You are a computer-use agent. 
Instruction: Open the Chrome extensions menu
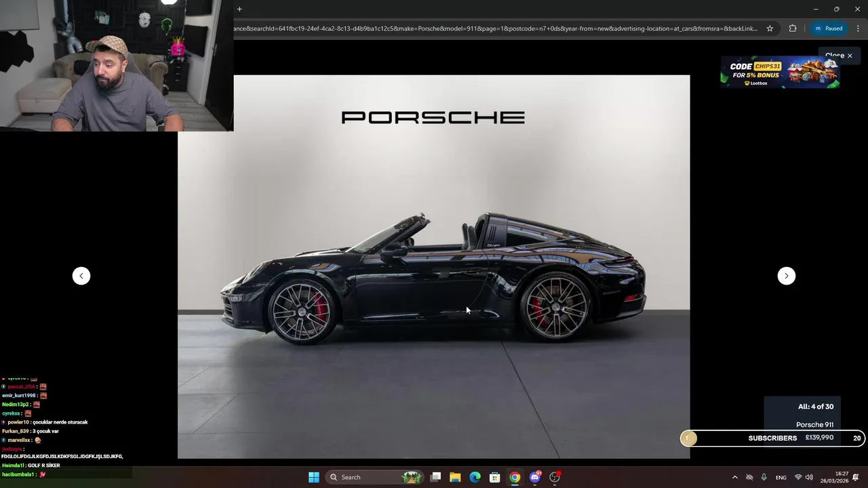coord(793,28)
